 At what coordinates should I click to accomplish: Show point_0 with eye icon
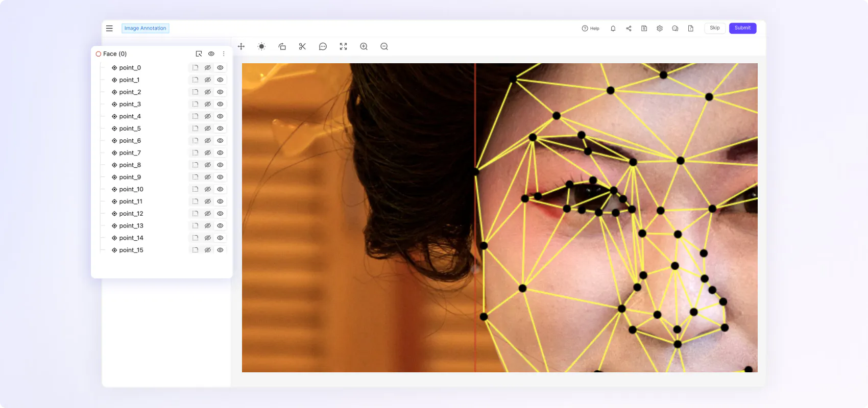(x=220, y=68)
